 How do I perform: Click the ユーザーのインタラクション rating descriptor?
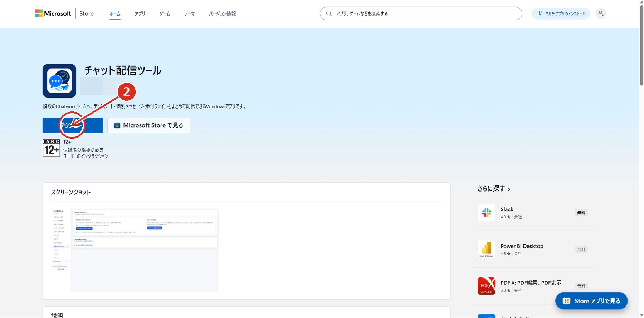point(86,156)
